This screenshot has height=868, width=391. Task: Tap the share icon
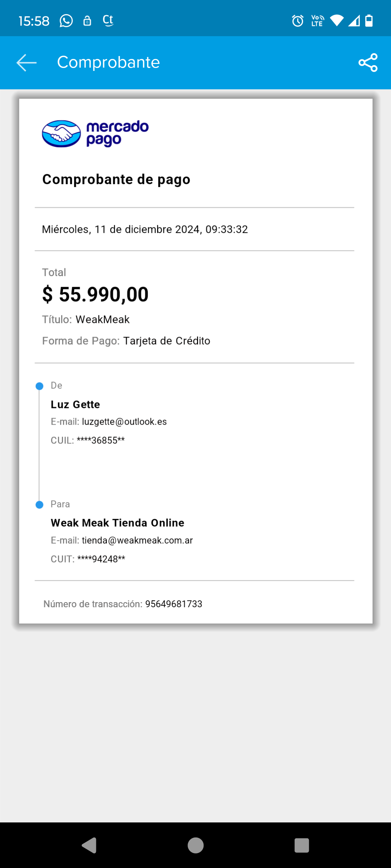coord(368,63)
